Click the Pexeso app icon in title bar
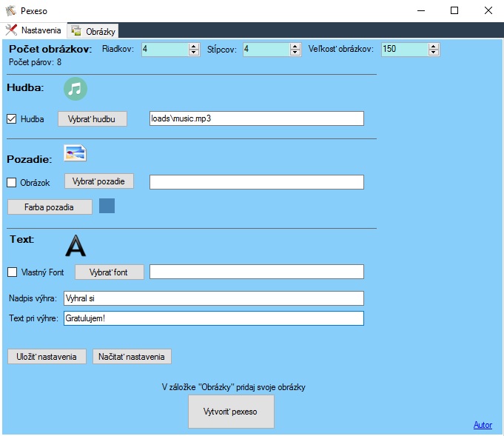504x436 pixels. point(10,10)
